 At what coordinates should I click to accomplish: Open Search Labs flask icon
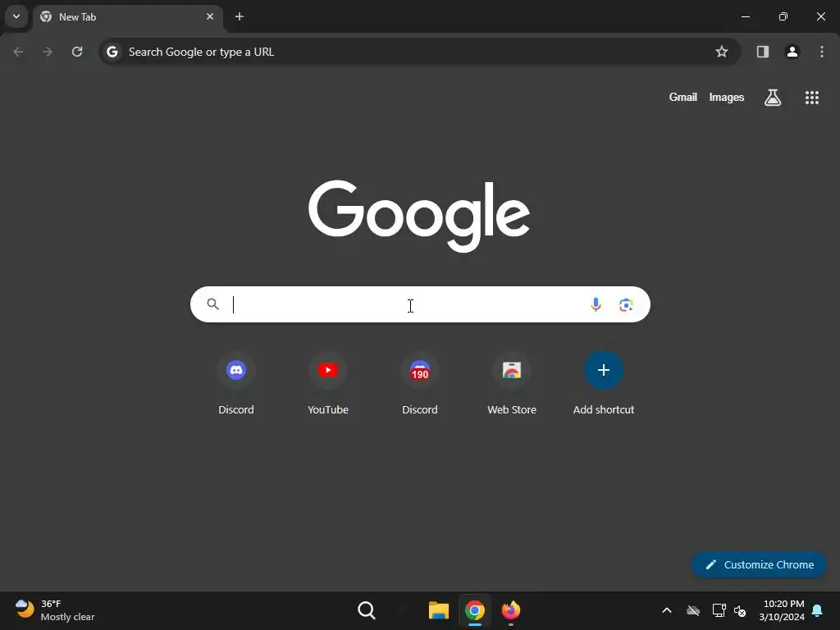(772, 98)
